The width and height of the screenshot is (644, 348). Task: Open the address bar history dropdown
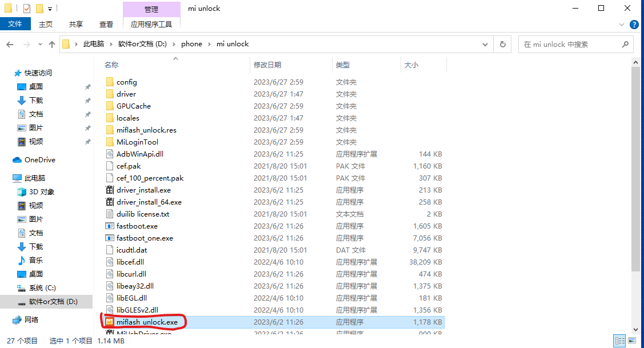485,45
